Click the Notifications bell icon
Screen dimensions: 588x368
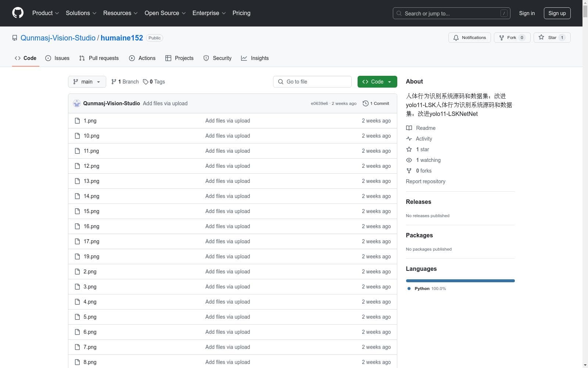pos(456,38)
